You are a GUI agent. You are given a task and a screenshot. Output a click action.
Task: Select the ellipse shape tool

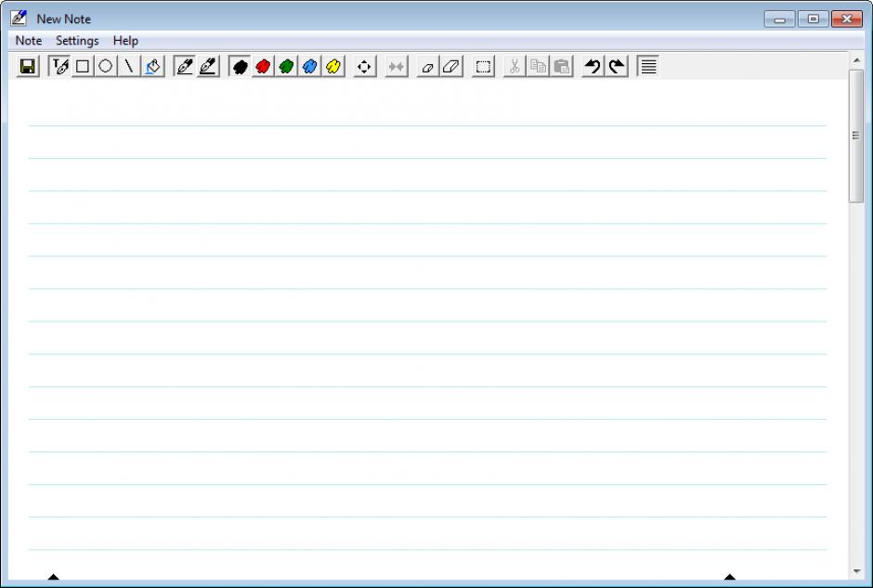coord(105,67)
